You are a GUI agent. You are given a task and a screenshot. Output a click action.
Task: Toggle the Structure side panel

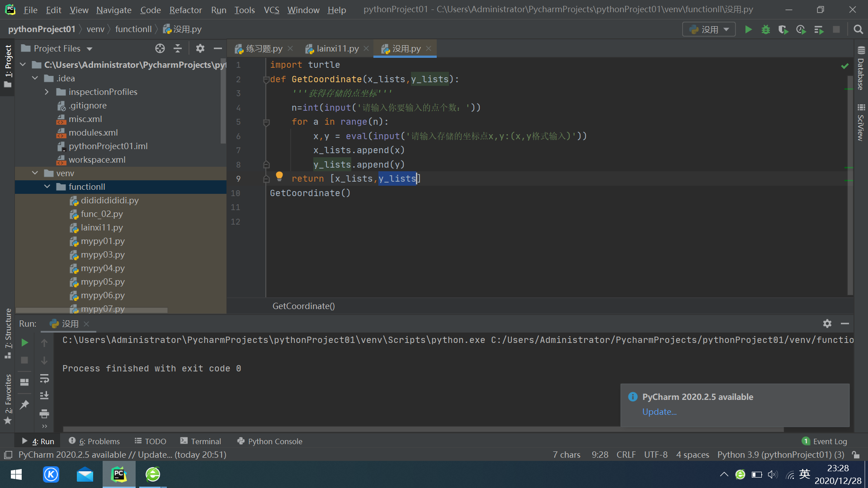click(x=8, y=333)
